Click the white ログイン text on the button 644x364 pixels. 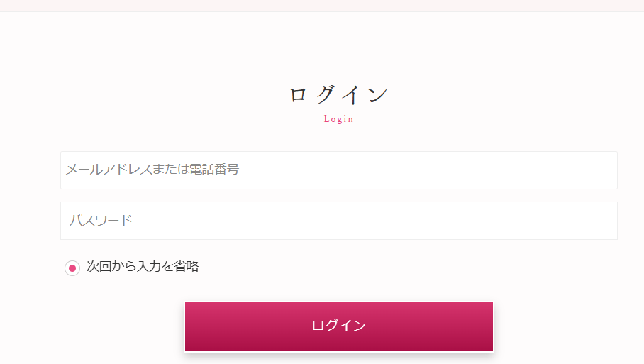click(338, 326)
